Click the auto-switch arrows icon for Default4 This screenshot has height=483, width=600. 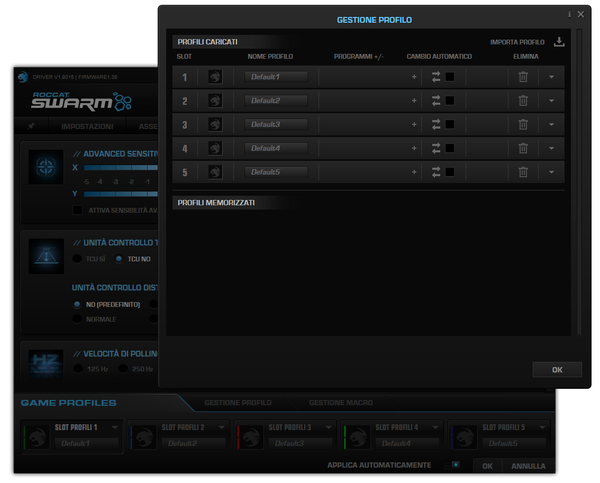pyautogui.click(x=436, y=148)
